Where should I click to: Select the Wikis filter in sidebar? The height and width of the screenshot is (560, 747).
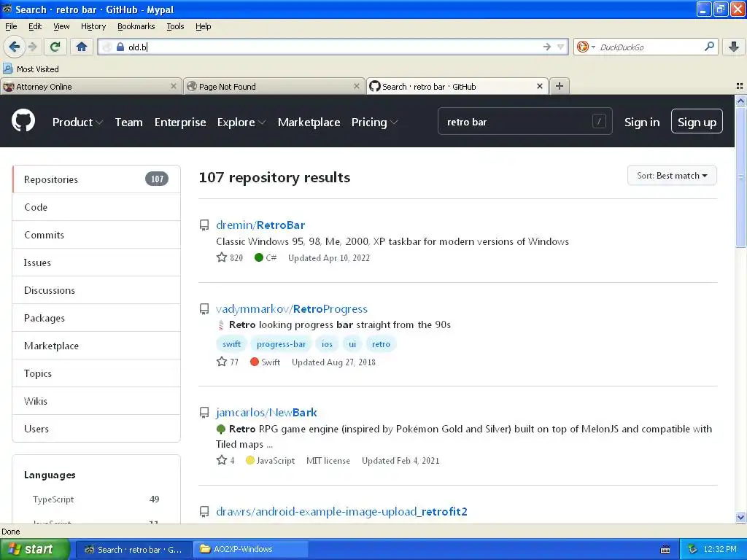[96, 401]
